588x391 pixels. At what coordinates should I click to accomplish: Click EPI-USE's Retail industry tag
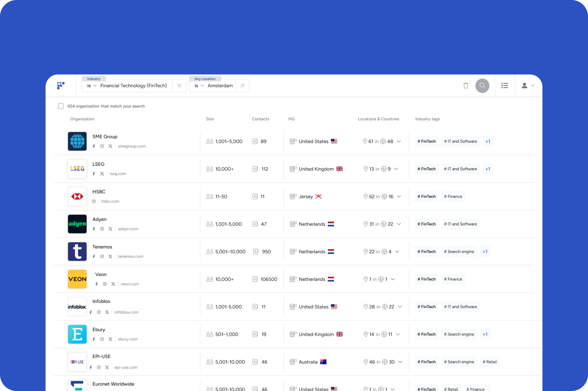[x=489, y=362]
